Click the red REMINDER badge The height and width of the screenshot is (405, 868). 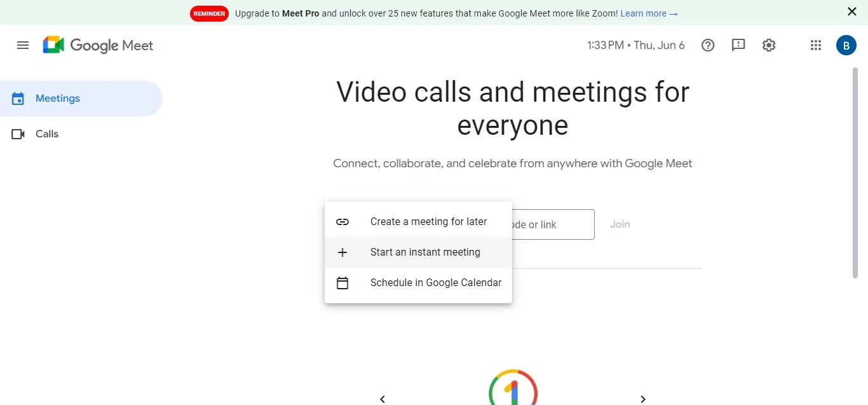coord(209,13)
